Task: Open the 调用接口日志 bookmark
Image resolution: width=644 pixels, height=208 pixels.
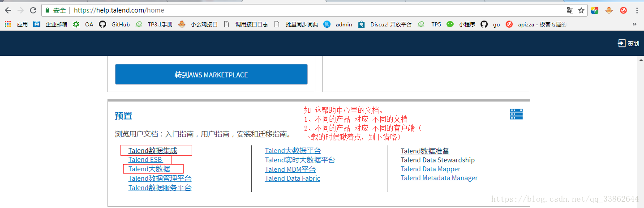Action: [246, 24]
